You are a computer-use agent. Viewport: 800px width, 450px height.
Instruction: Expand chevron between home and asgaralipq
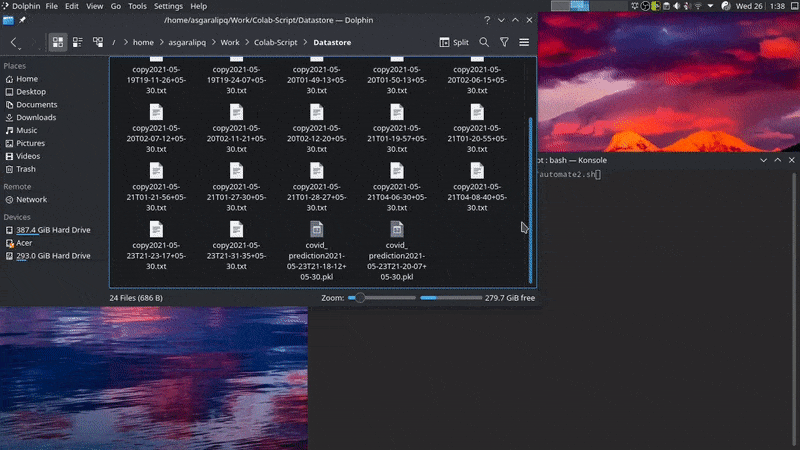(161, 42)
